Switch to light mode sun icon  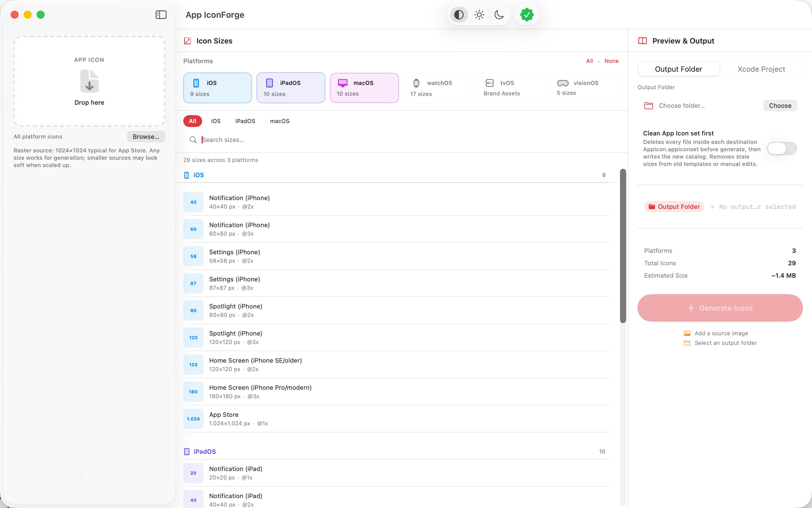(x=479, y=15)
